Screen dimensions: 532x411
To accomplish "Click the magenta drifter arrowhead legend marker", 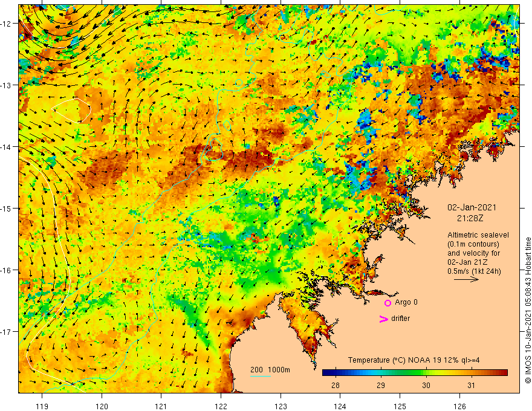I will tap(383, 319).
